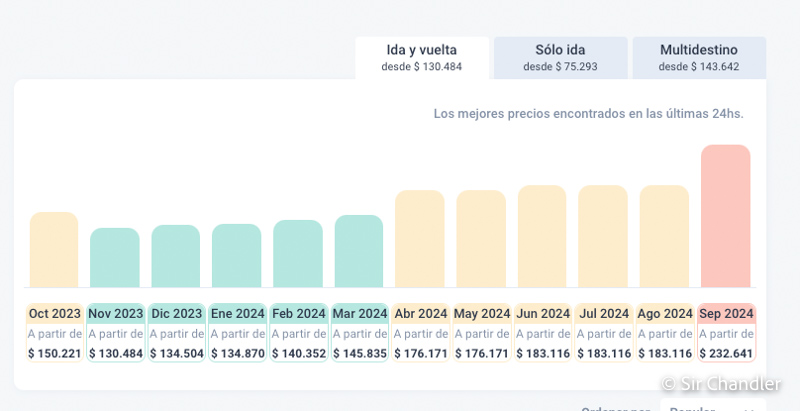This screenshot has height=411, width=800.
Task: Click the Jun 2024 price card
Action: click(x=543, y=332)
